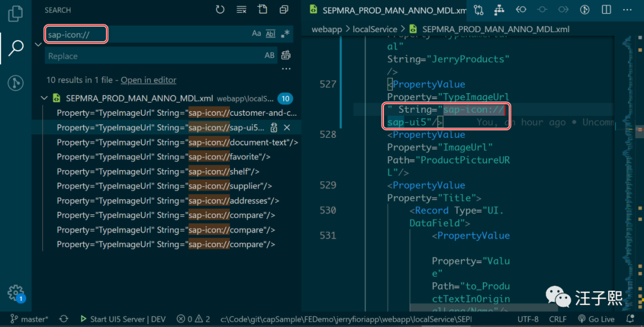Screen dimensions: 644x327
Task: Open the Explorer view in activity bar
Action: click(x=15, y=13)
